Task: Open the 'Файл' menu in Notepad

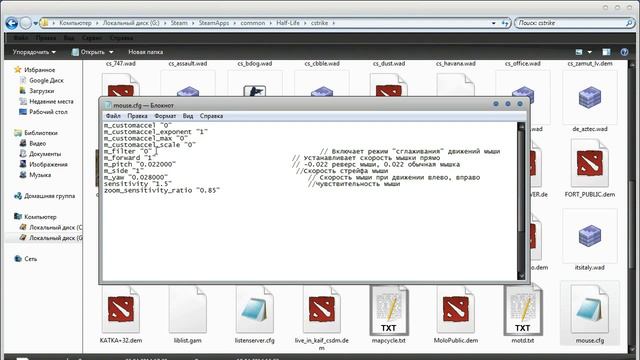Action: tap(113, 116)
